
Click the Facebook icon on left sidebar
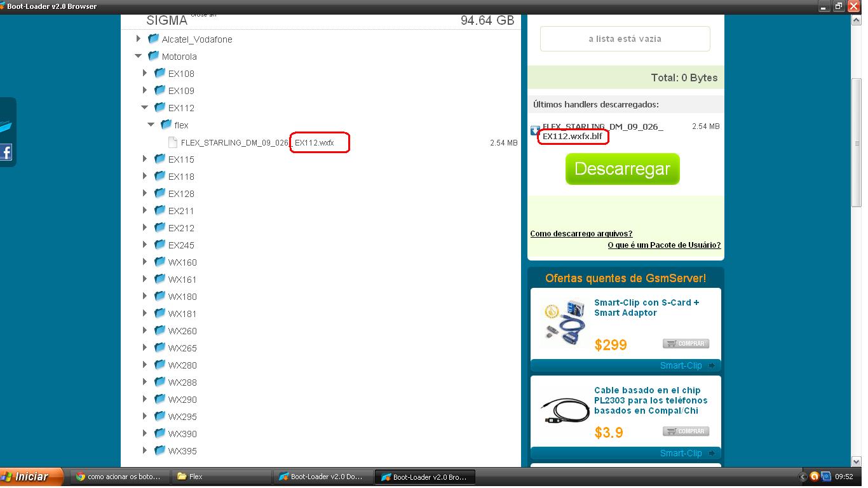tap(6, 152)
